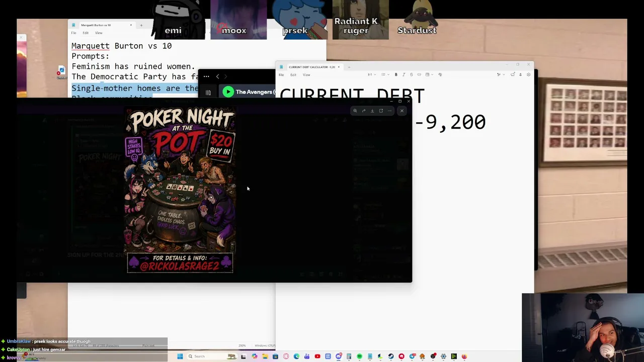This screenshot has height=362, width=644.
Task: Expand the table insert dropdown
Action: [428, 74]
